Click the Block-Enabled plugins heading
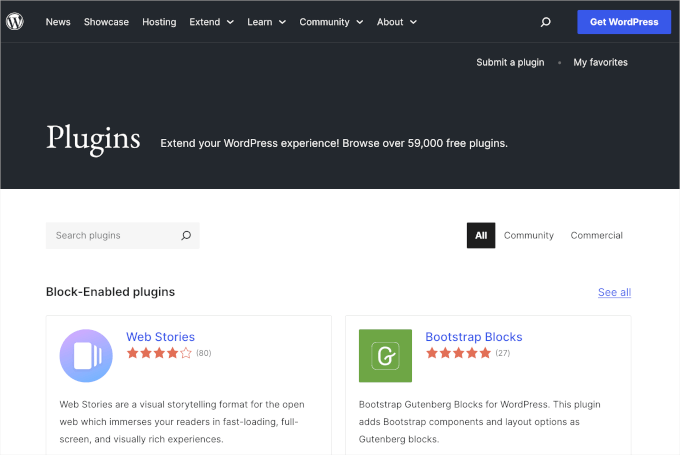 111,292
